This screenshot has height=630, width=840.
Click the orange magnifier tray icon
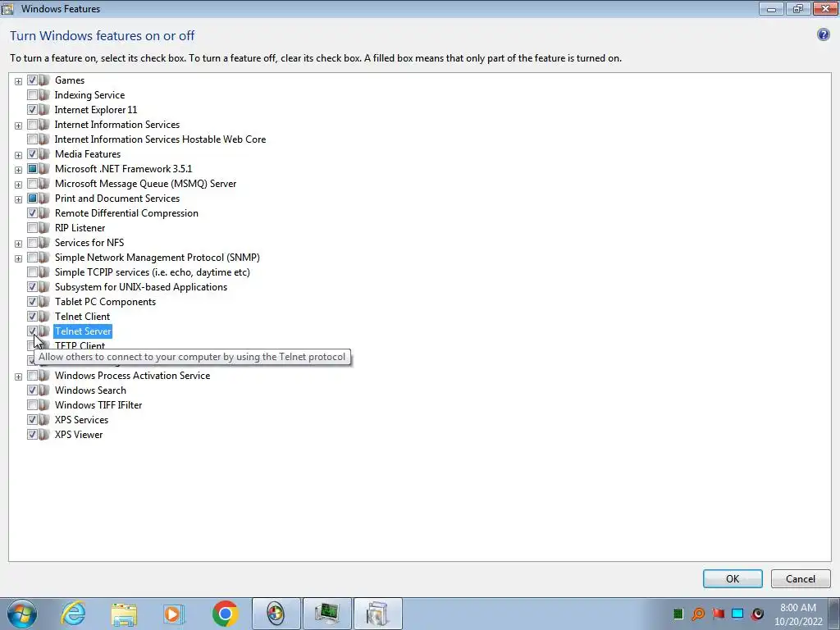coord(698,614)
